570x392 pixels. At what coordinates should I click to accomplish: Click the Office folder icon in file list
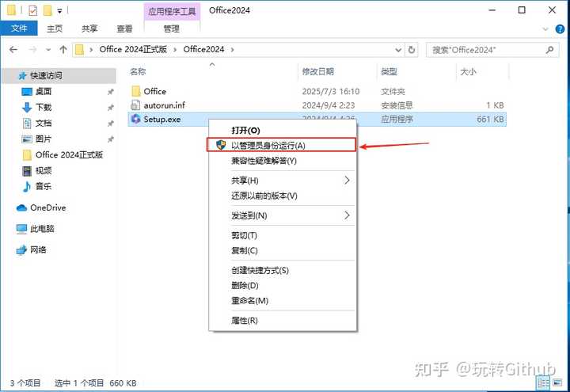pyautogui.click(x=136, y=91)
